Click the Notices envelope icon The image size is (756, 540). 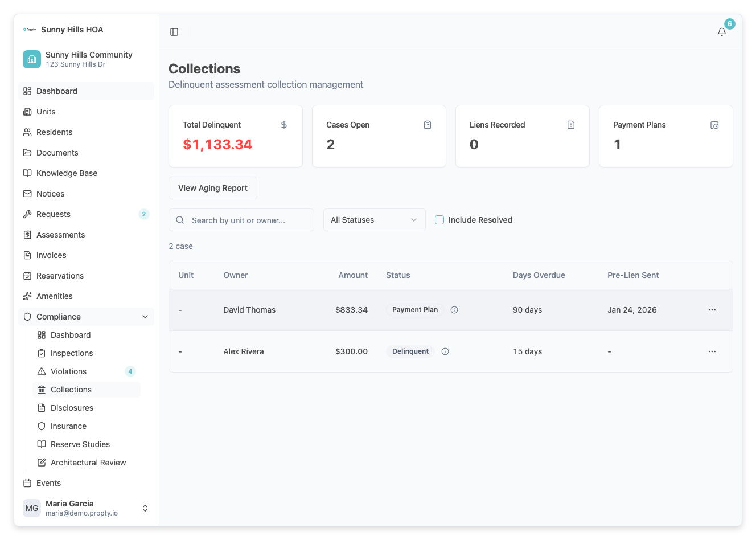point(27,194)
